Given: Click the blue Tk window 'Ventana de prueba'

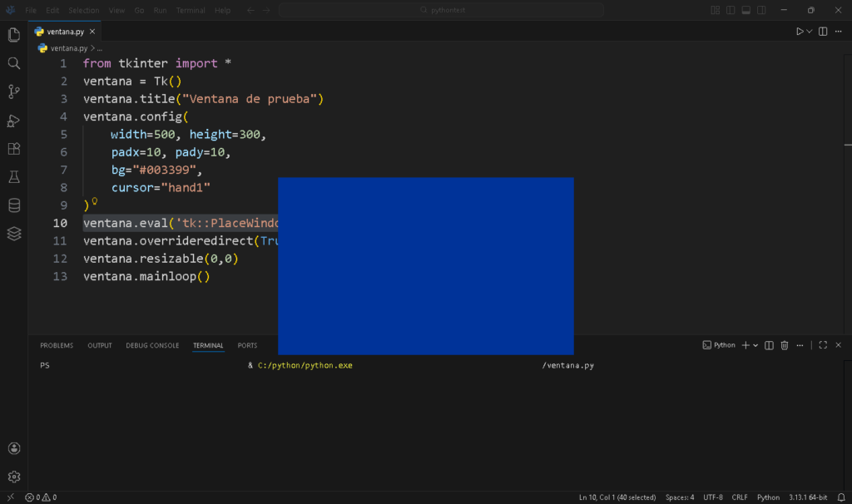Looking at the screenshot, I should 426,266.
